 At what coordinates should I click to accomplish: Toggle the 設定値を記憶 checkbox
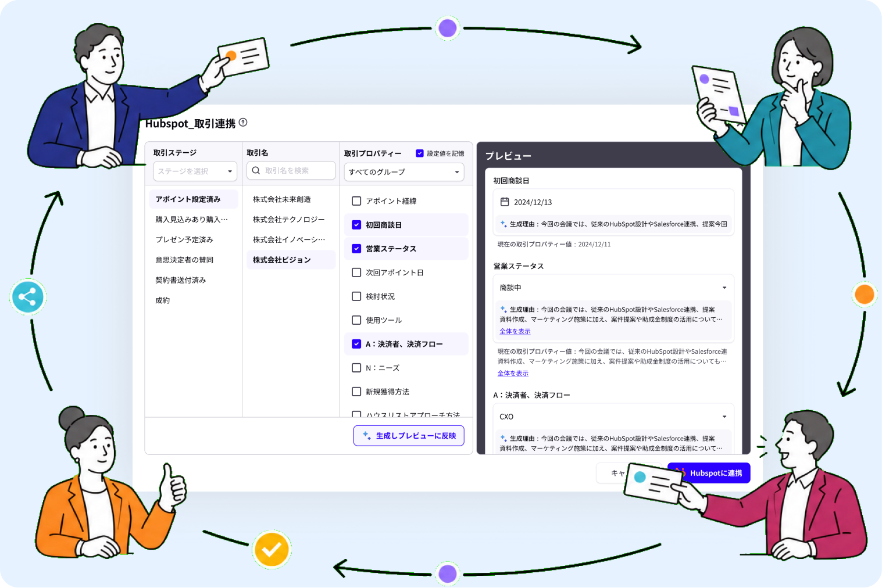click(x=419, y=153)
